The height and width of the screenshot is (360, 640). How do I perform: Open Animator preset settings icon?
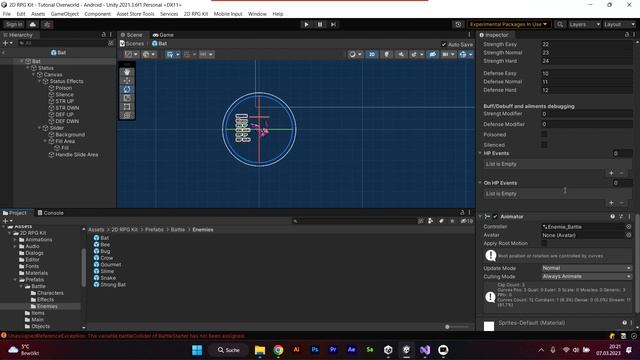(x=621, y=217)
